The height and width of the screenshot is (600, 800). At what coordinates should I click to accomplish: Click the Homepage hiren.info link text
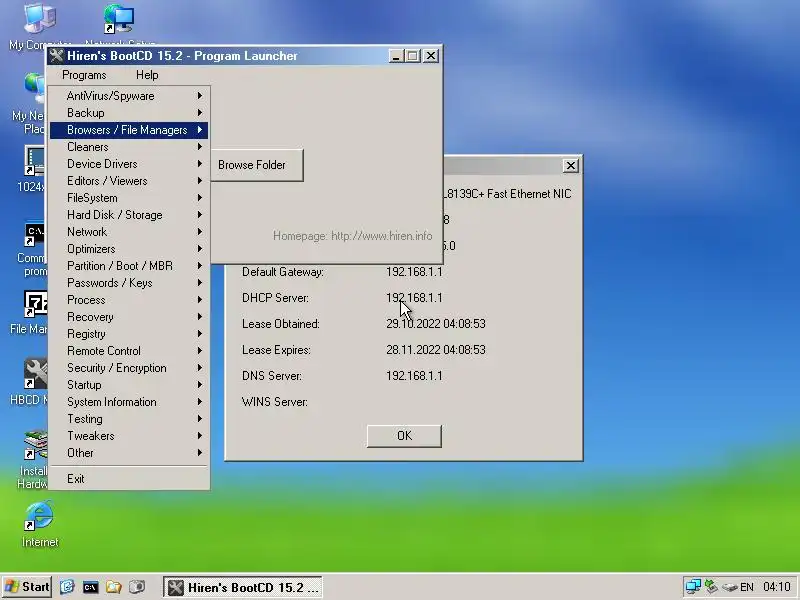tap(353, 236)
